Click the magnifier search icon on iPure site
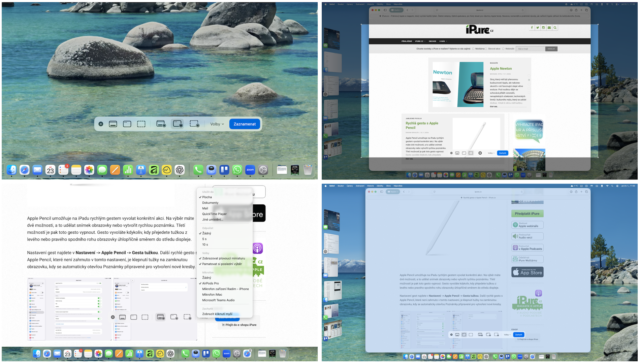Viewport: 640px width, 364px height. point(555,28)
